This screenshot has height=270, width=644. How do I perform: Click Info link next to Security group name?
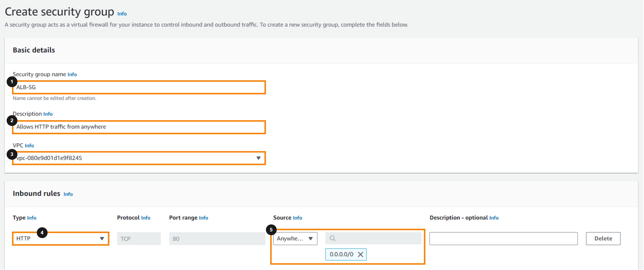point(72,75)
